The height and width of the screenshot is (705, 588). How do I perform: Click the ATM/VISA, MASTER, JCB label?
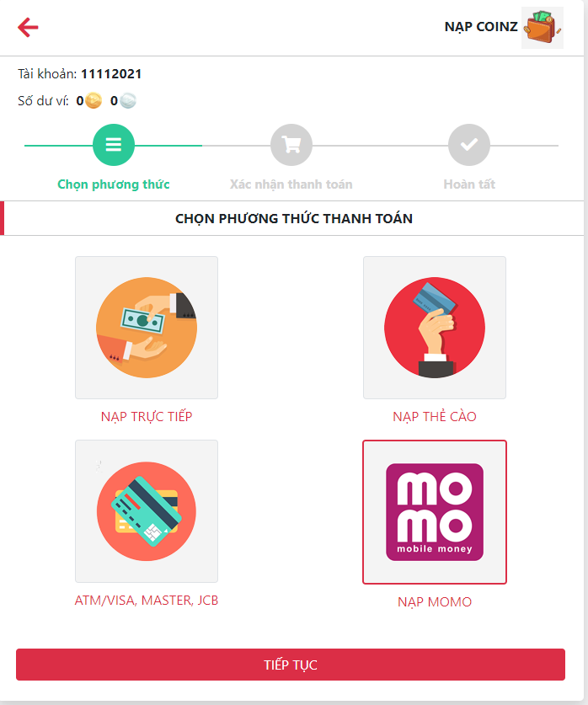tap(147, 601)
